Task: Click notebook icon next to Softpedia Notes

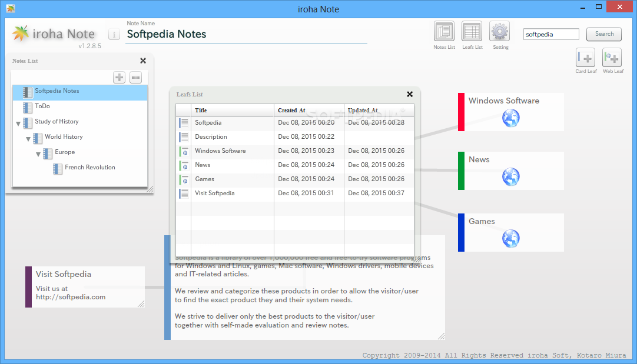Action: point(28,92)
